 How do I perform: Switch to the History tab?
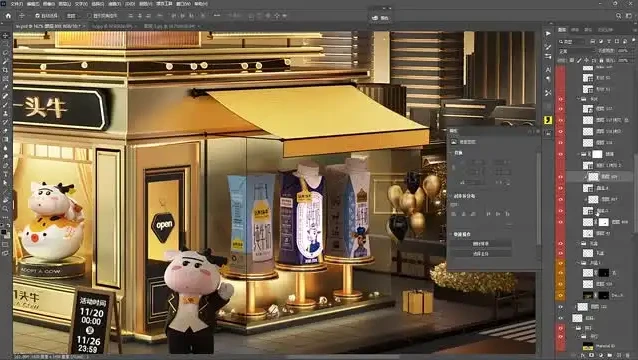(605, 30)
